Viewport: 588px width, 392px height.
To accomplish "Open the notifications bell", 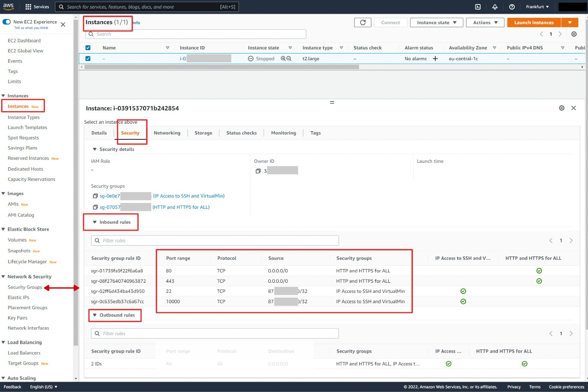I will 495,7.
